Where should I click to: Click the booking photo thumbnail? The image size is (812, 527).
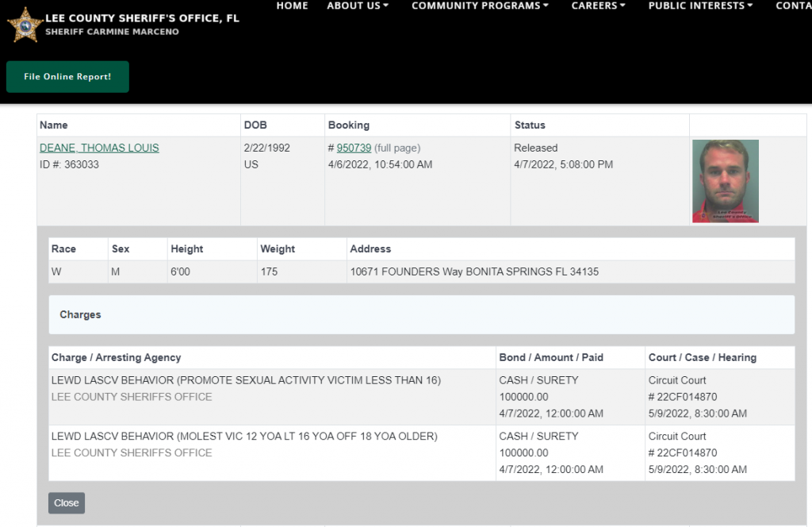[x=725, y=181]
